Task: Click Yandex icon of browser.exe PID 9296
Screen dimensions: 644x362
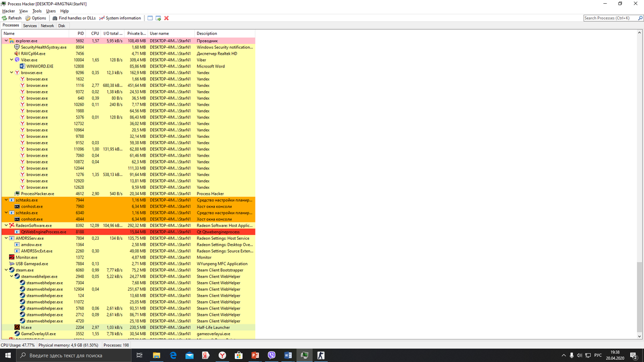Action: point(17,72)
